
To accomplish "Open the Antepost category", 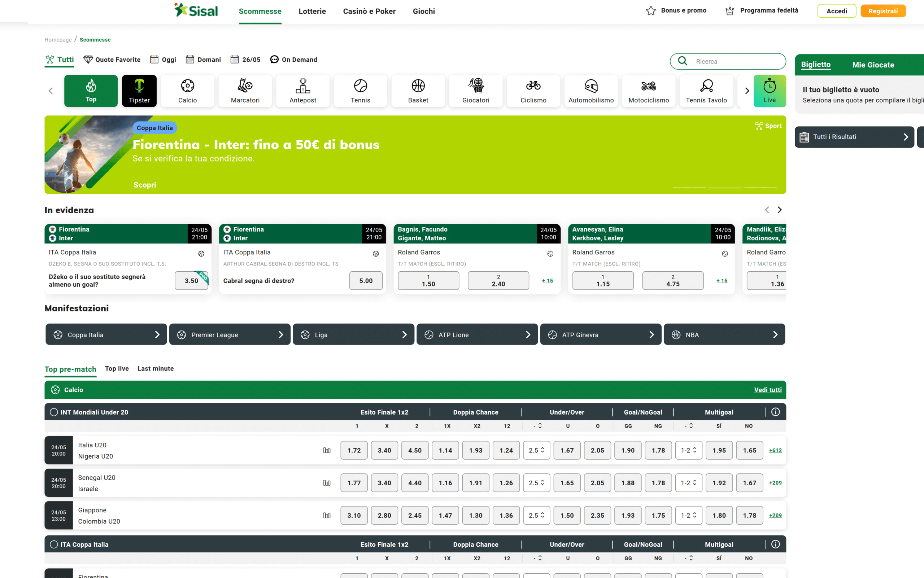I will click(303, 91).
